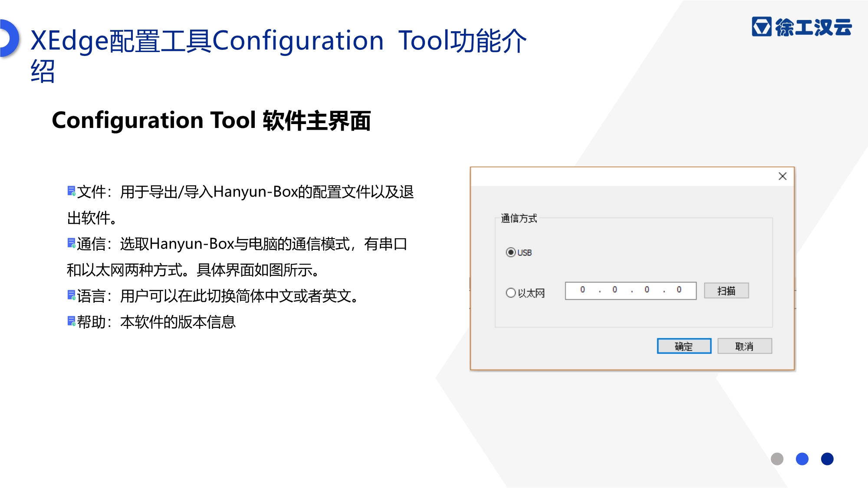
Task: Click the 徐工汉云 logo
Action: click(x=802, y=27)
